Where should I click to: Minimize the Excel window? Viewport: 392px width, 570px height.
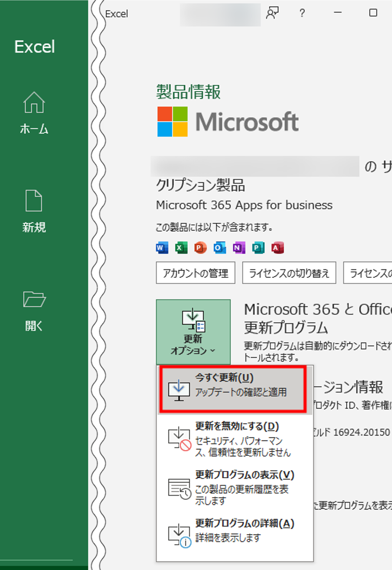click(x=338, y=13)
